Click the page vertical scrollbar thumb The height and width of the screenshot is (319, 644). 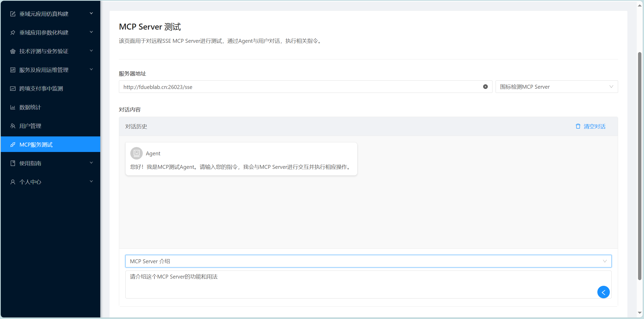pos(640,166)
